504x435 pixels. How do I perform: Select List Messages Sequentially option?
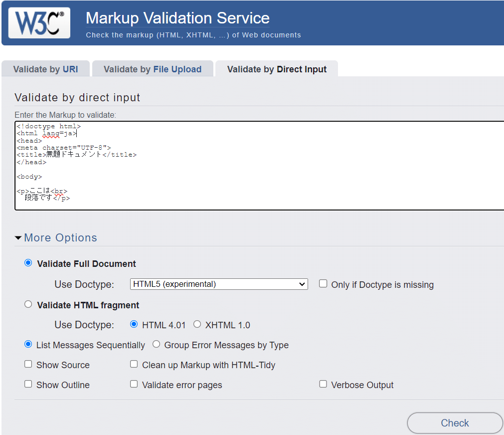tap(28, 344)
